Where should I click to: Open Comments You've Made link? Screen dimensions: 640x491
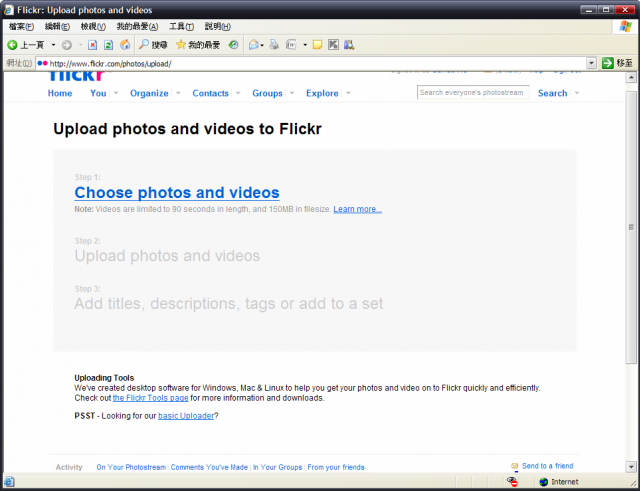tap(209, 467)
